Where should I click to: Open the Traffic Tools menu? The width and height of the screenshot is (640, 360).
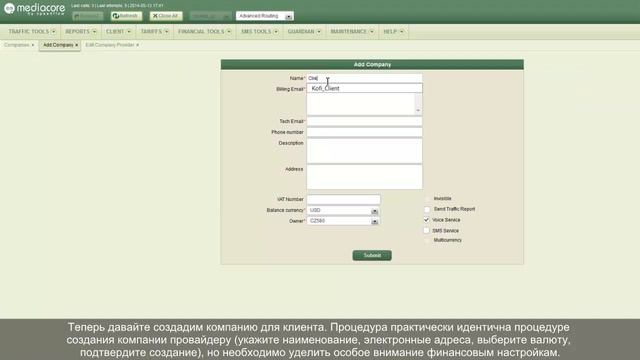(x=32, y=31)
